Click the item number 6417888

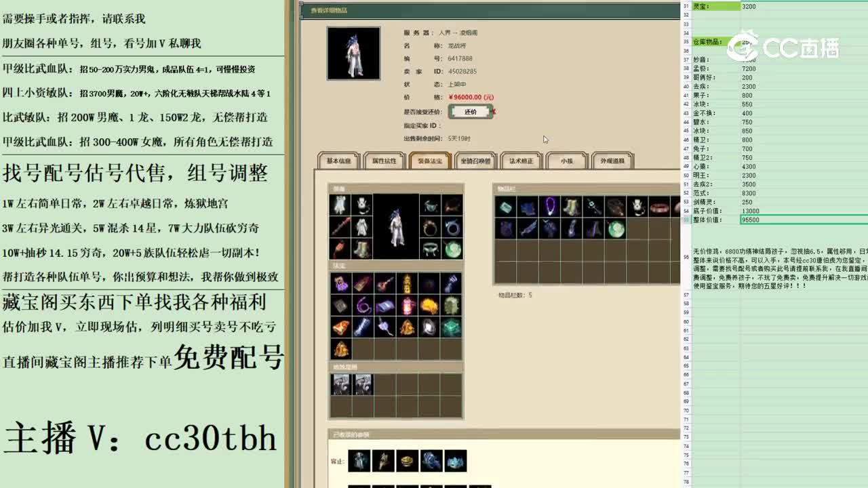click(x=460, y=58)
